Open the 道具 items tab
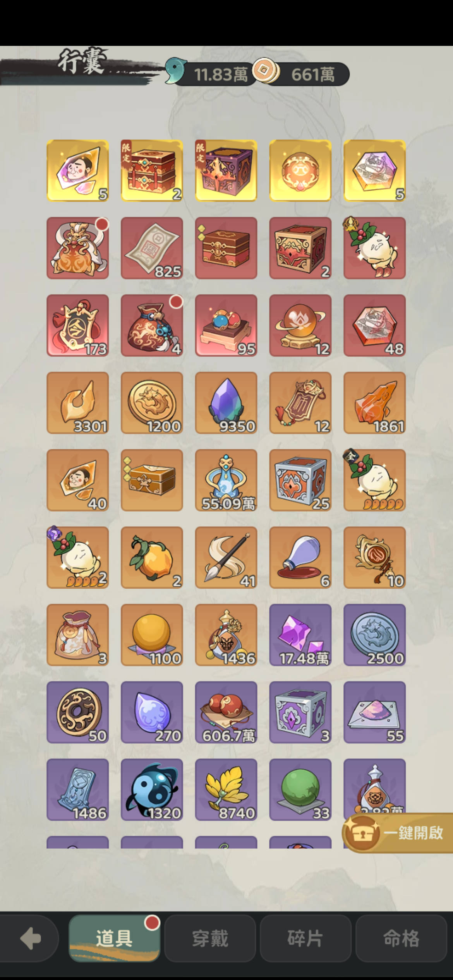453x980 pixels. pyautogui.click(x=114, y=939)
